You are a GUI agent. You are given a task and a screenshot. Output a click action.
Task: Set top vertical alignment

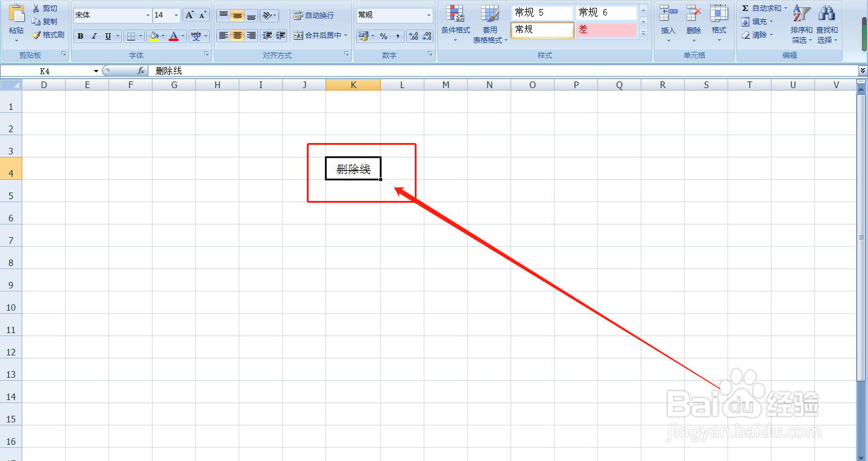point(224,15)
